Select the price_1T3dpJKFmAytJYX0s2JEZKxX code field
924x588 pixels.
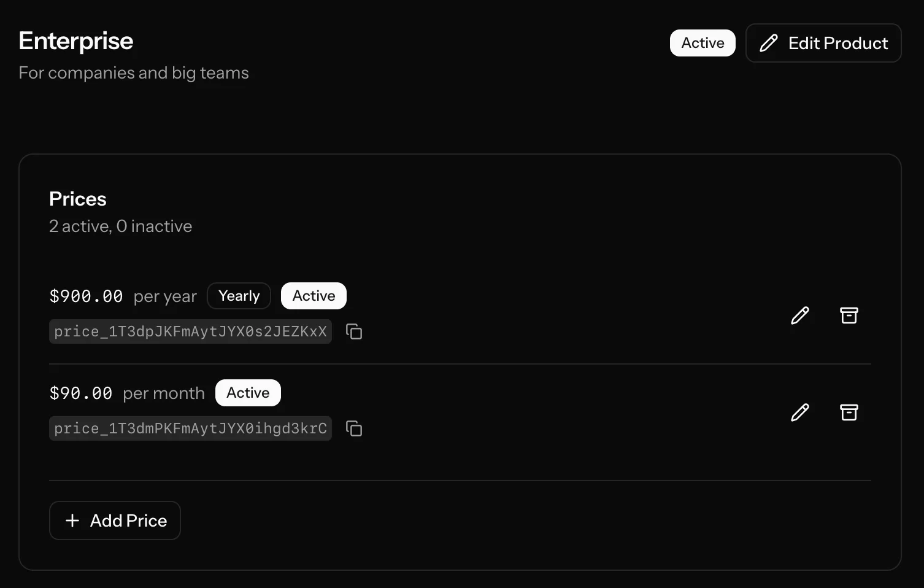click(x=190, y=331)
